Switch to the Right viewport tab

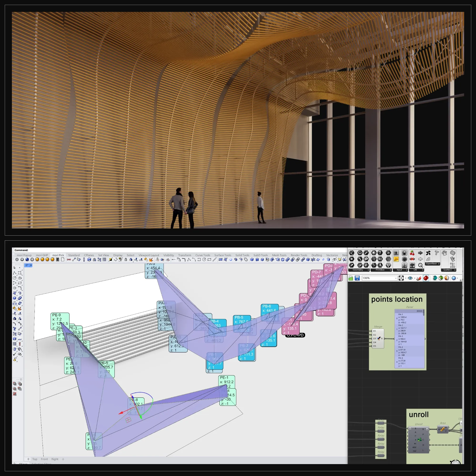point(55,459)
